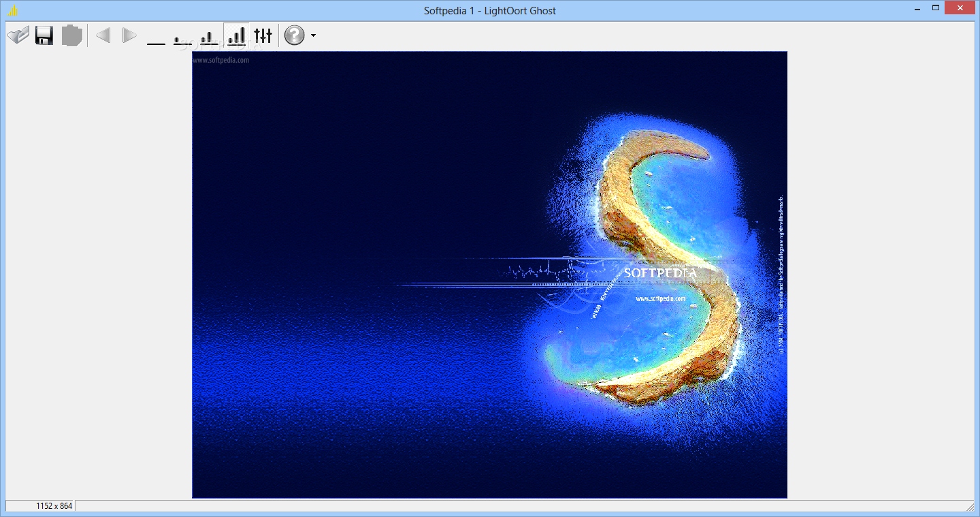Select the three-bar high level effect
The width and height of the screenshot is (980, 517).
click(x=235, y=35)
